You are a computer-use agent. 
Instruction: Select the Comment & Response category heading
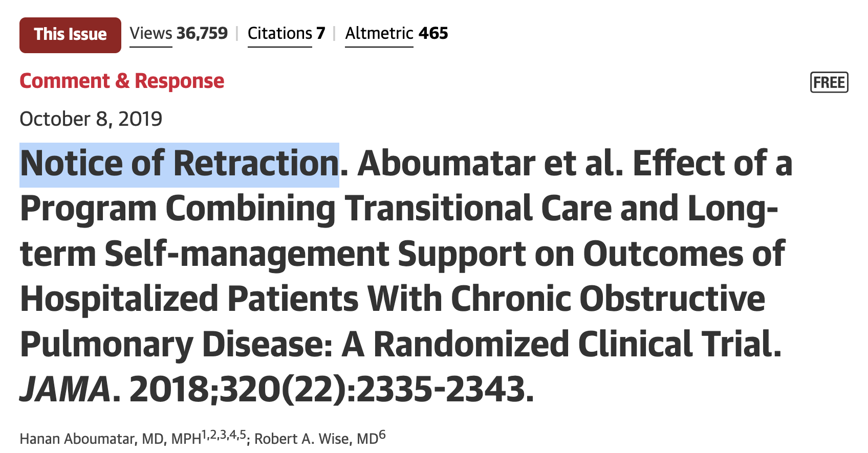122,81
